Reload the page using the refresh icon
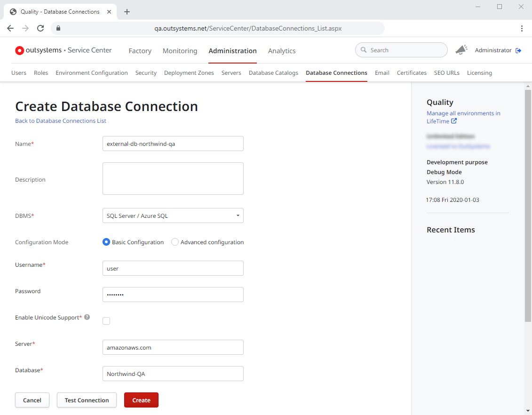 tap(40, 28)
